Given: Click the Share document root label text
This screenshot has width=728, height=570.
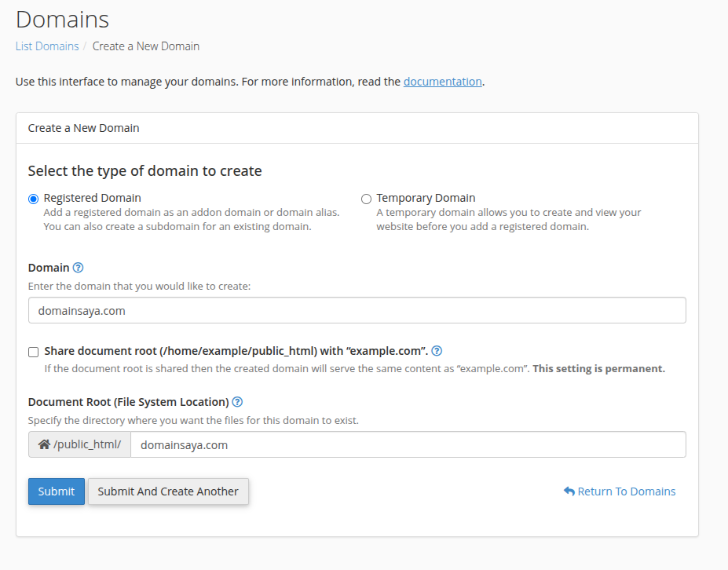Looking at the screenshot, I should (236, 351).
